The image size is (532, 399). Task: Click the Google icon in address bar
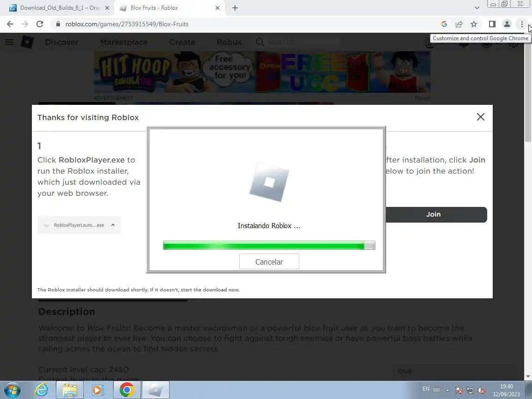(444, 24)
